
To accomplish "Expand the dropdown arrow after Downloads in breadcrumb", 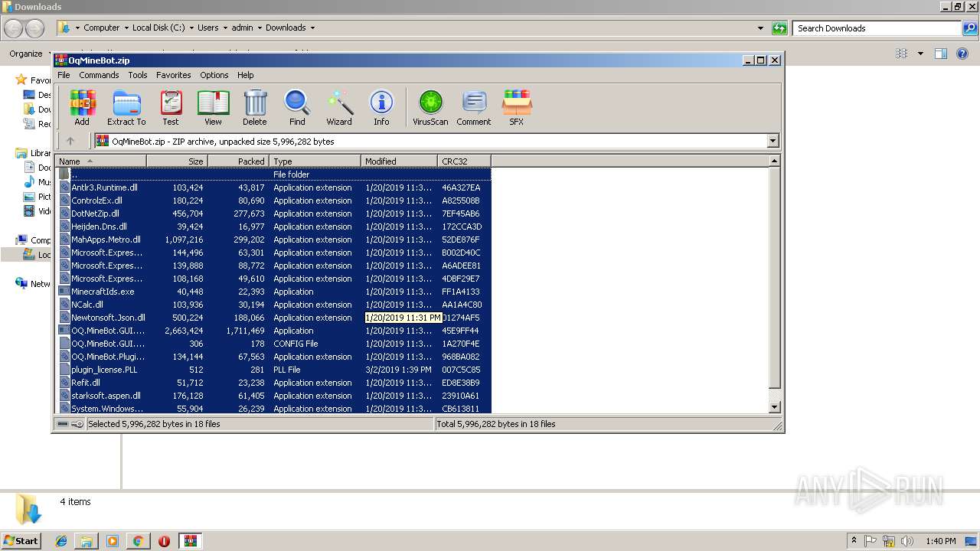I will [x=312, y=28].
